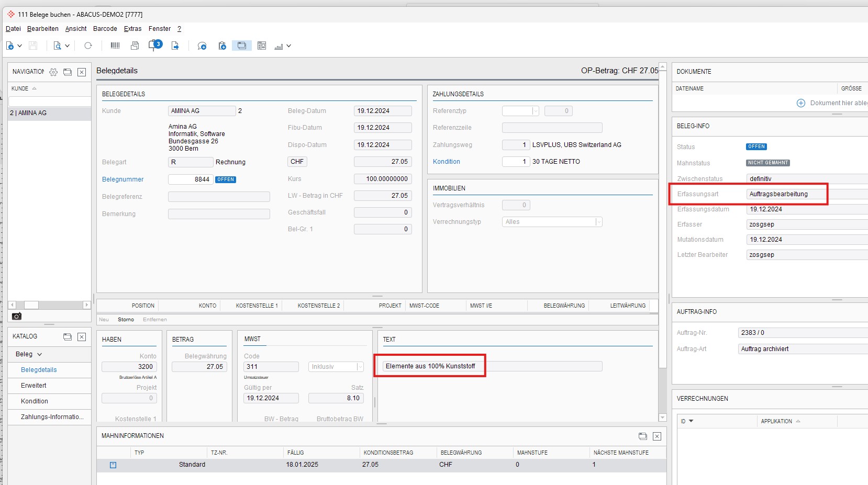The width and height of the screenshot is (868, 485).
Task: Click the blue Kondition link in Zahlungsdetails
Action: pyautogui.click(x=447, y=162)
